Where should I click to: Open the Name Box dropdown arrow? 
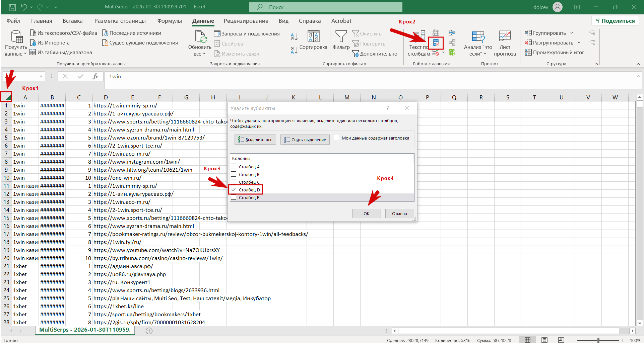tap(41, 76)
